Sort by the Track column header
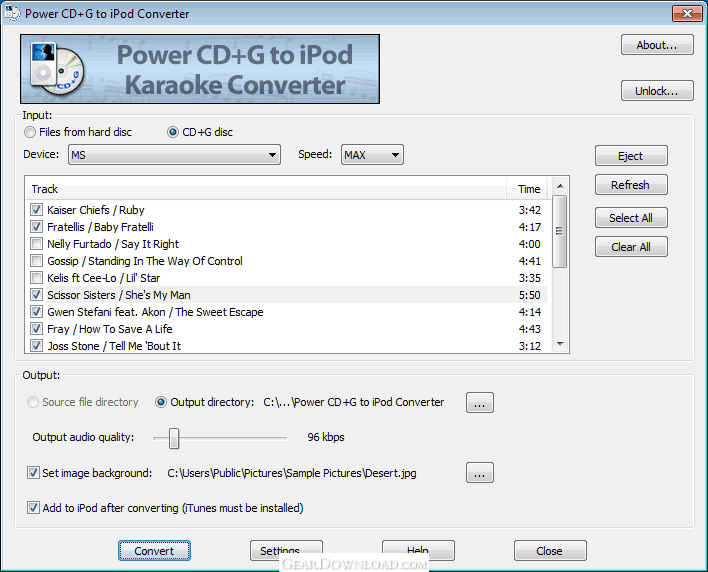The width and height of the screenshot is (708, 572). pyautogui.click(x=266, y=189)
